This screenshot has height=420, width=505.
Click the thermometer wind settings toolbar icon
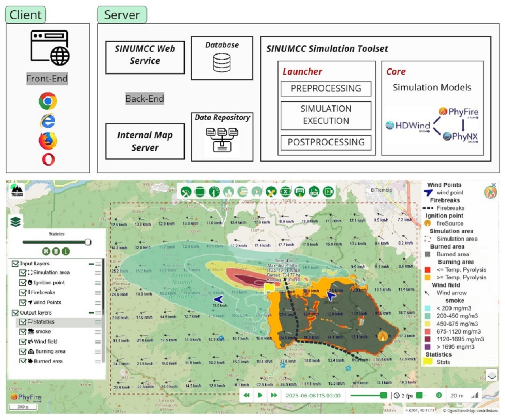pos(214,192)
